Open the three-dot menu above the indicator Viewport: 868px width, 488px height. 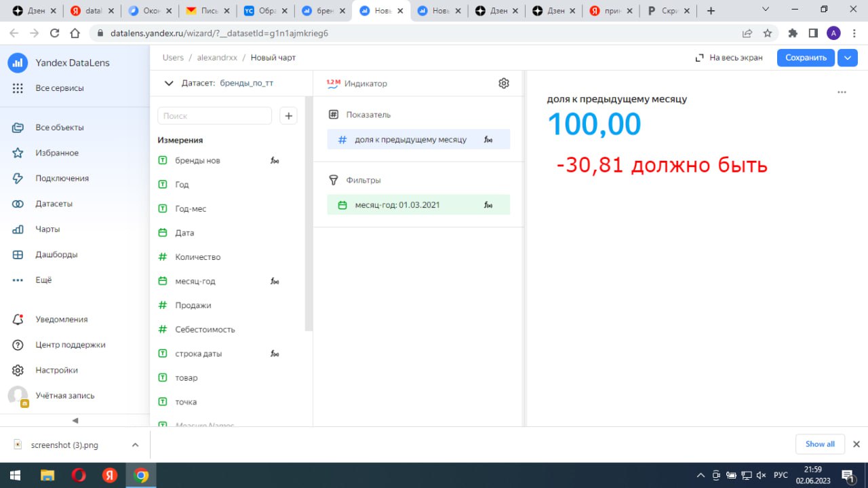point(842,92)
